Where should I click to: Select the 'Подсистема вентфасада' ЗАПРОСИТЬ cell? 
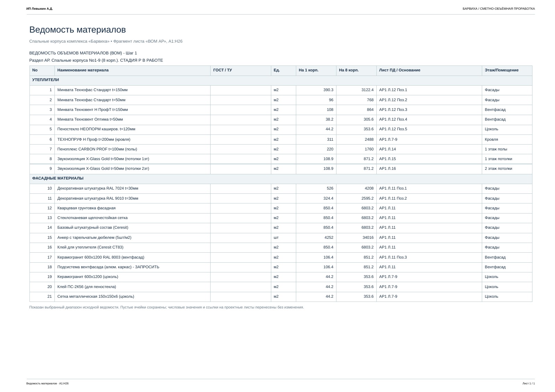(x=132, y=267)
